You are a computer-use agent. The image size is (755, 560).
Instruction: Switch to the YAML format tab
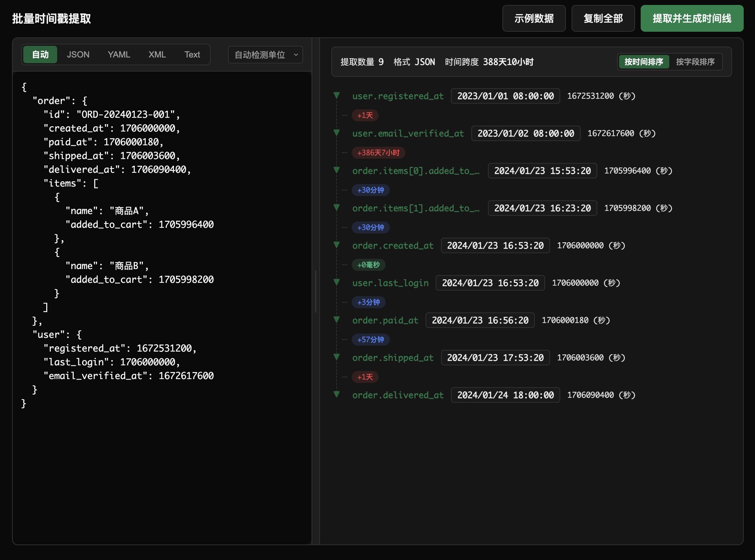pos(119,55)
